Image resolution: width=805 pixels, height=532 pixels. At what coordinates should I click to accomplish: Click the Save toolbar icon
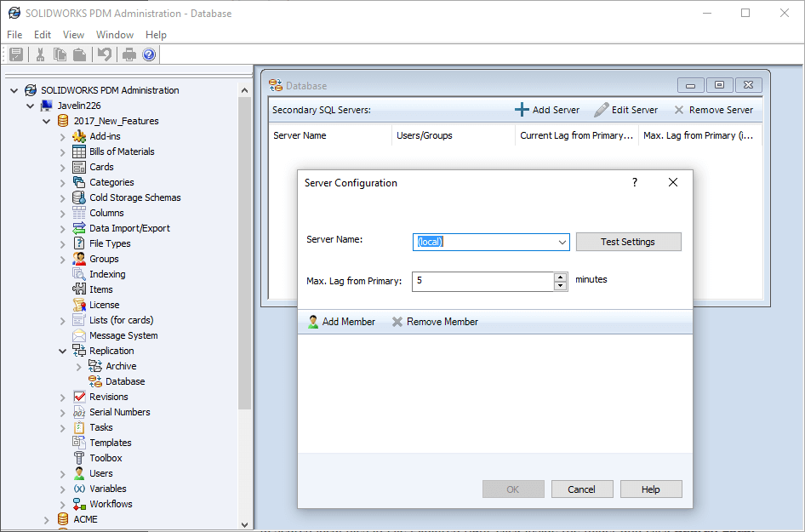pos(15,53)
